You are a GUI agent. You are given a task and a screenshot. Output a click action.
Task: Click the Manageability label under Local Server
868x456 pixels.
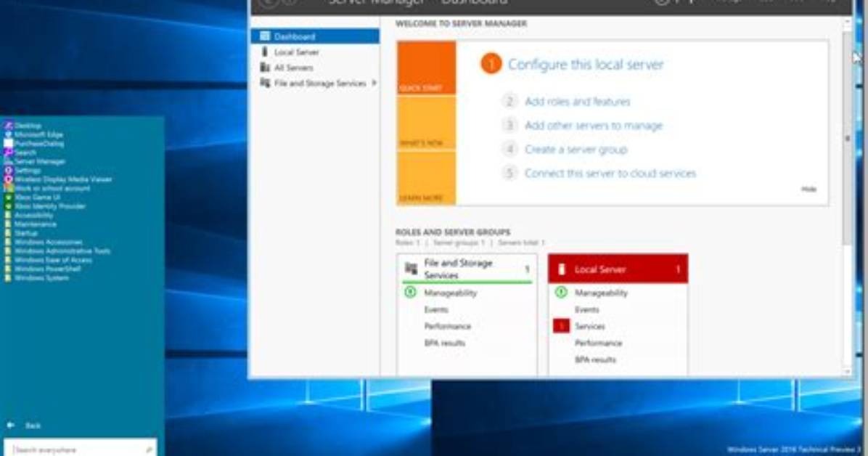pyautogui.click(x=601, y=293)
